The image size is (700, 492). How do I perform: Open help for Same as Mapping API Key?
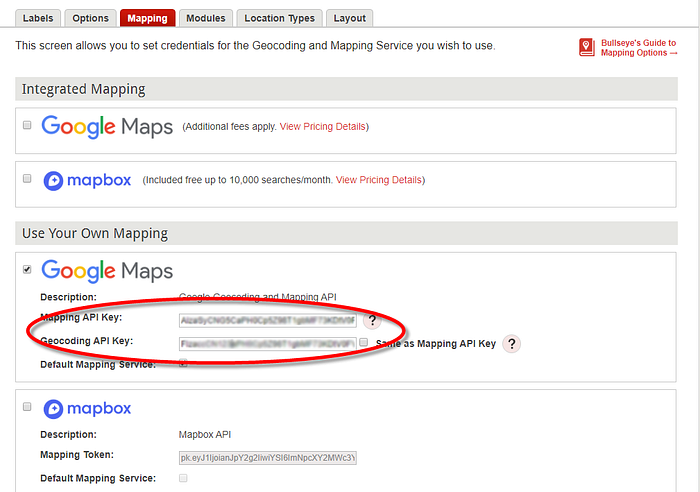point(512,344)
